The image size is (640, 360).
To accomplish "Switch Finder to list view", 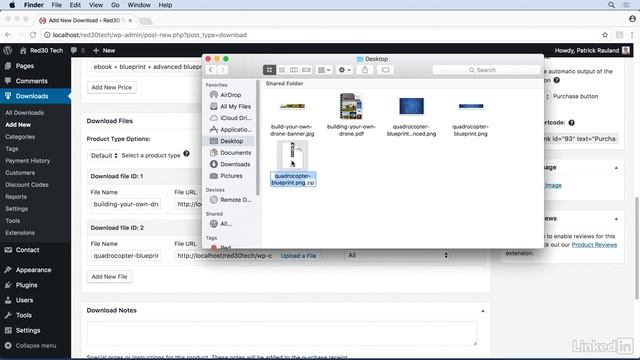I will coord(282,70).
